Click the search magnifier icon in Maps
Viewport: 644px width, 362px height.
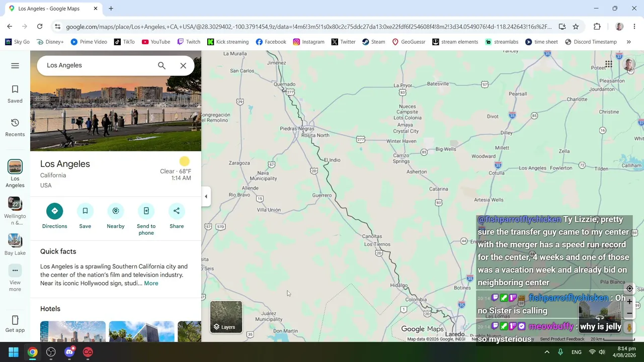click(x=162, y=65)
